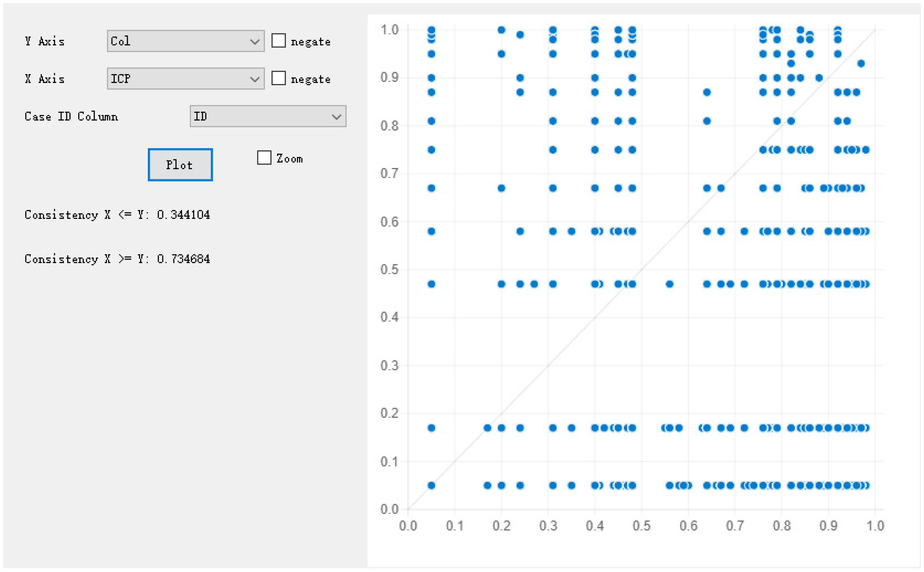
Task: Tick the negate checkbox for X Axis
Action: point(278,78)
